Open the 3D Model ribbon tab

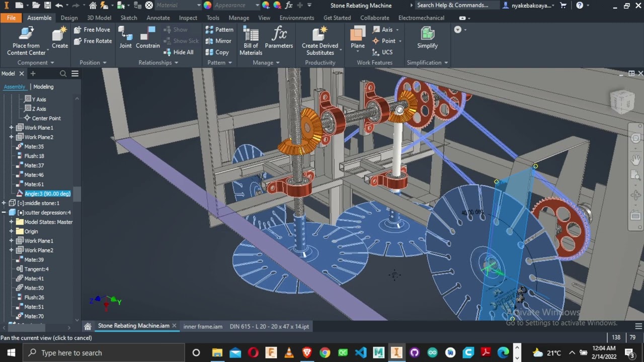click(99, 18)
